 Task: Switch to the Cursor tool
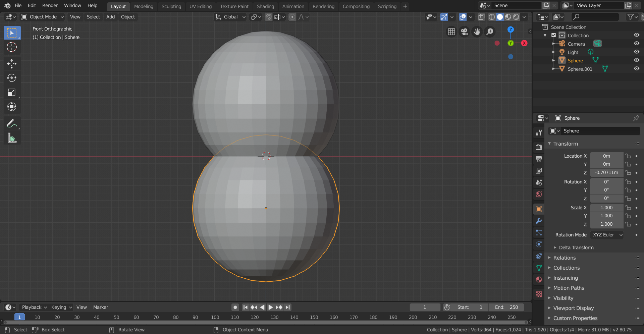click(12, 47)
